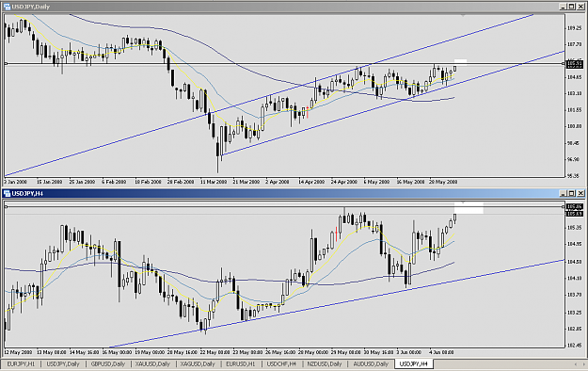Close the USDJPY,Daily chart window
Viewport: 588px width, 371px height.
(x=580, y=7)
